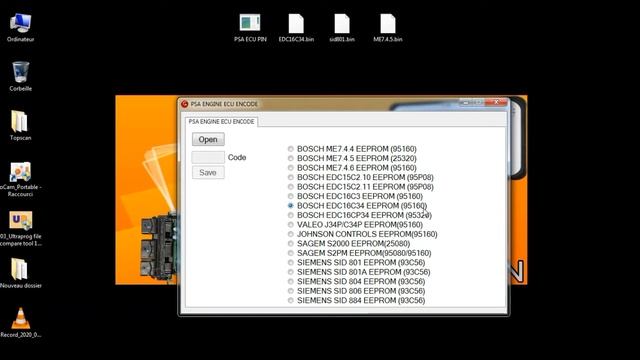
Task: Select BOSCH ME7.4.6 EEPROM (95160) radio
Action: (291, 168)
